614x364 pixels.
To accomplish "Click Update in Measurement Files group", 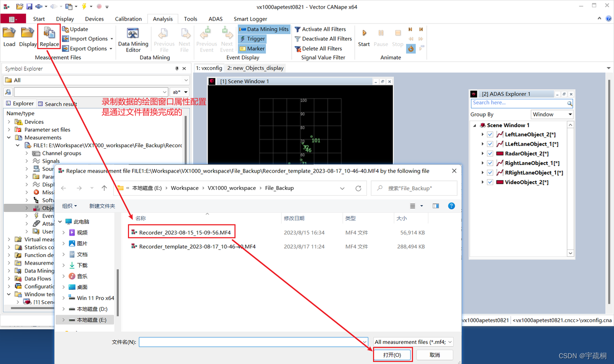I will pos(75,29).
